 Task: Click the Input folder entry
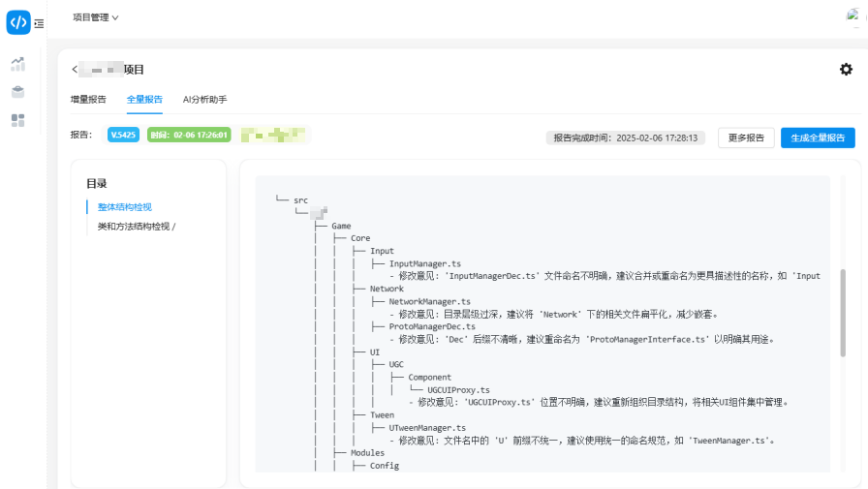382,251
